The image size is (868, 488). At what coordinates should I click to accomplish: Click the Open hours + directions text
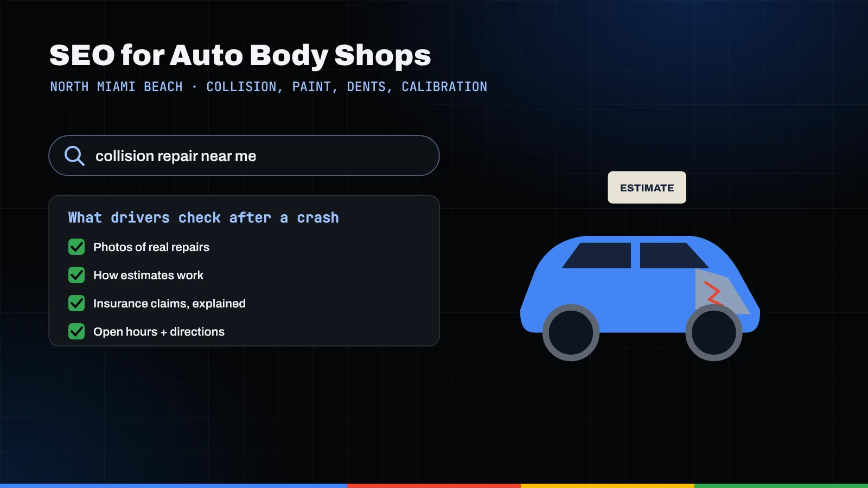tap(159, 331)
